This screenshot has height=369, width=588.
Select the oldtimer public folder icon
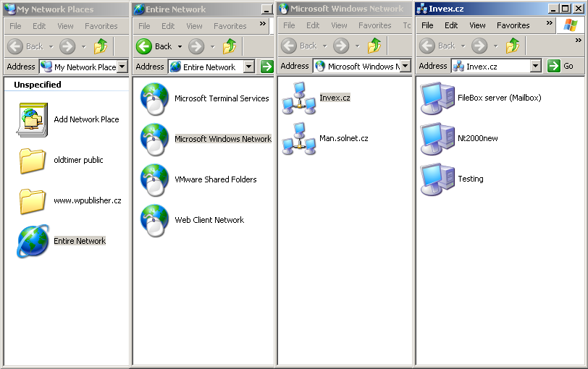click(x=33, y=161)
